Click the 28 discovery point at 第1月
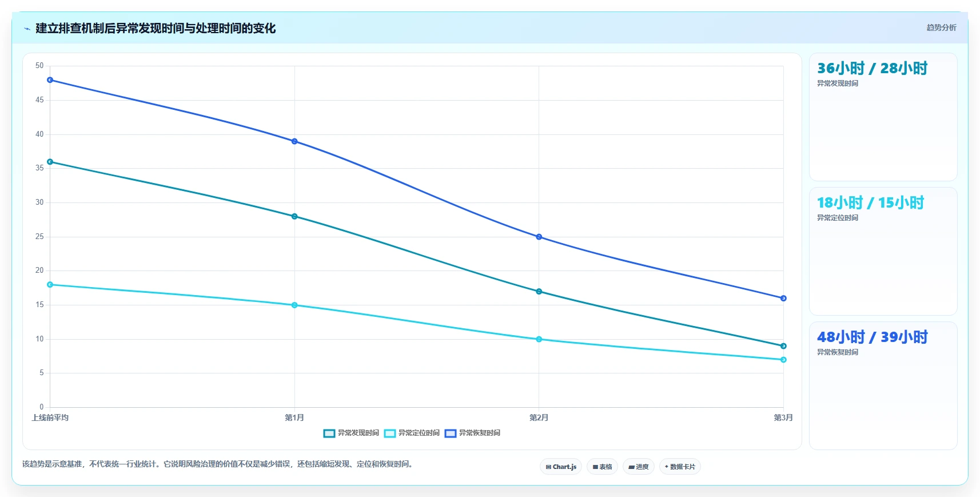This screenshot has width=980, height=497. (294, 216)
